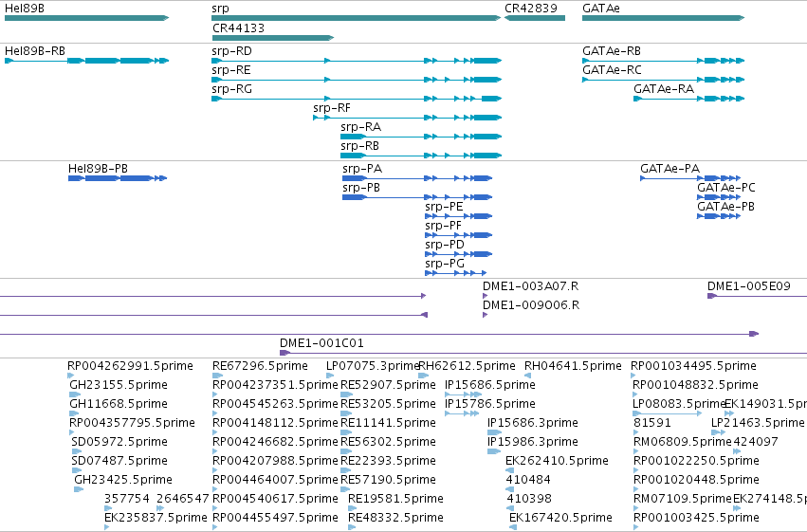Viewport: 807px width, 532px height.
Task: Click EST RM06809.5prime
Action: tap(636, 451)
